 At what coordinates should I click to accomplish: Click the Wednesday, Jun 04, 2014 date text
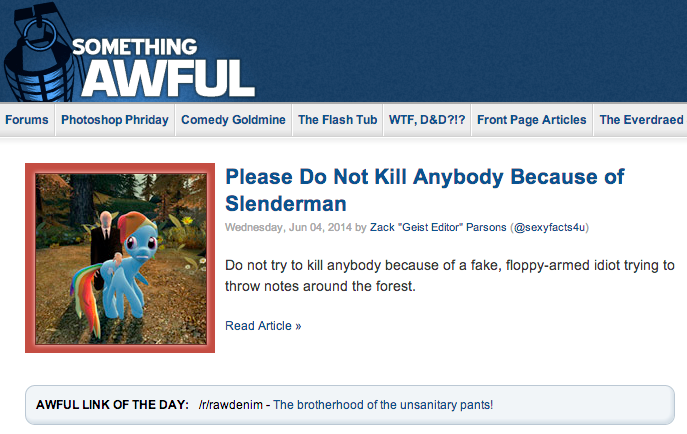tap(288, 227)
